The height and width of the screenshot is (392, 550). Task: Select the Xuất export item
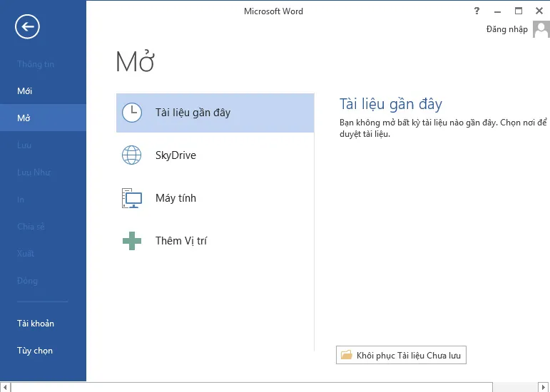[26, 254]
